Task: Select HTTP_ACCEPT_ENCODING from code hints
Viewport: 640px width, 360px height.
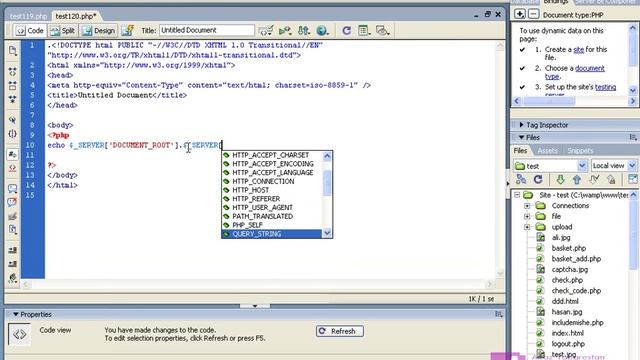Action: (x=272, y=164)
